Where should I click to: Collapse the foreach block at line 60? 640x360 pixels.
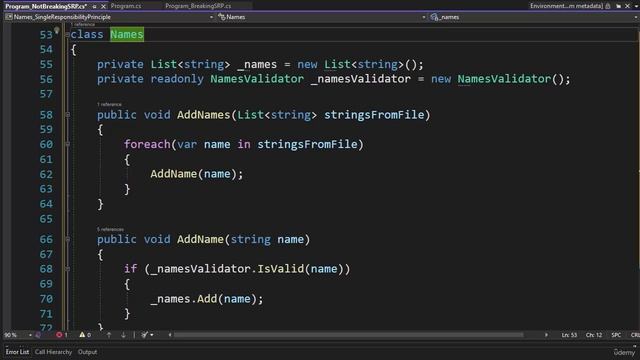pos(68,144)
